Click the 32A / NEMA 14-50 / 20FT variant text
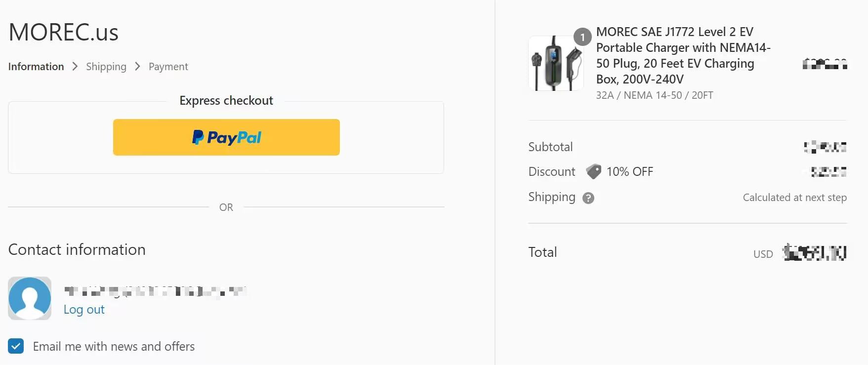 pos(654,95)
